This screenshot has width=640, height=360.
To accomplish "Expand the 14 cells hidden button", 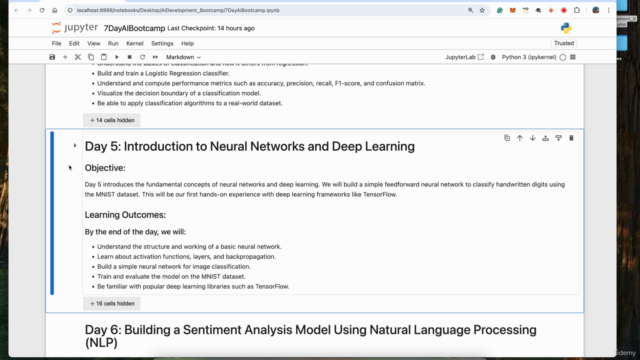I will [x=112, y=120].
